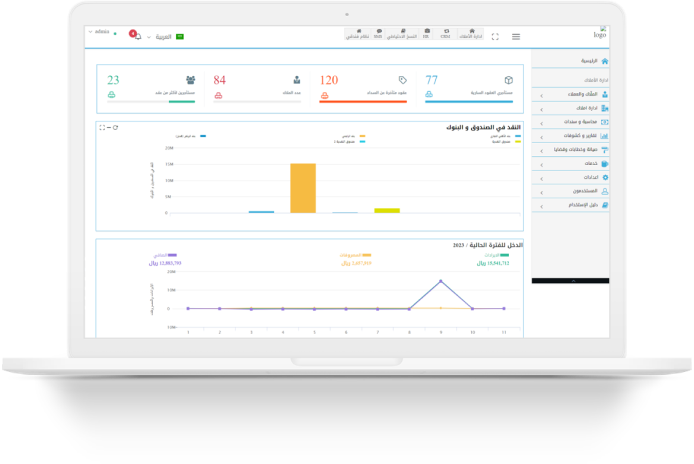Click the المستخدمون users icon
The height and width of the screenshot is (464, 694).
pyautogui.click(x=605, y=191)
